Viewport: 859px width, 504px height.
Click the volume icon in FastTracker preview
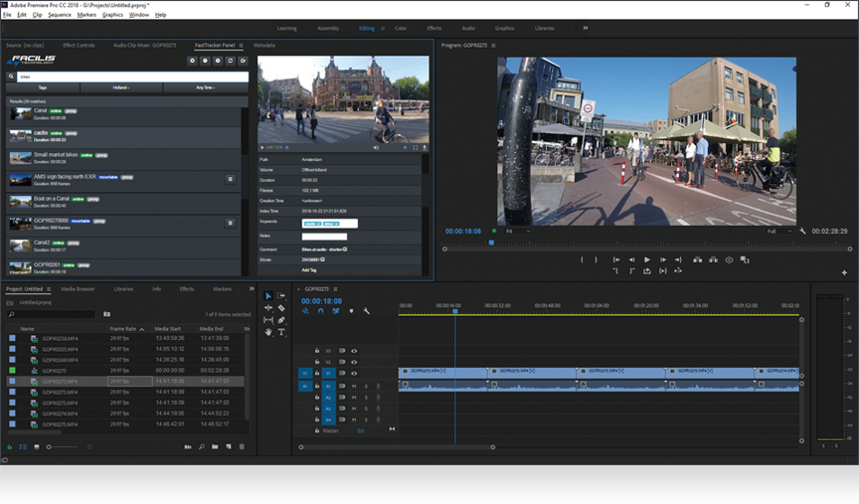click(376, 147)
